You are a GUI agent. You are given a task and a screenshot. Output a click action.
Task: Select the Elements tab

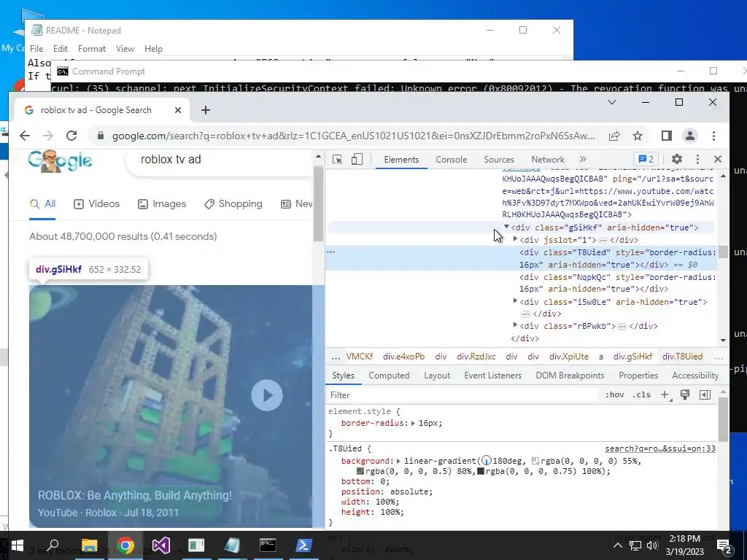pos(401,160)
